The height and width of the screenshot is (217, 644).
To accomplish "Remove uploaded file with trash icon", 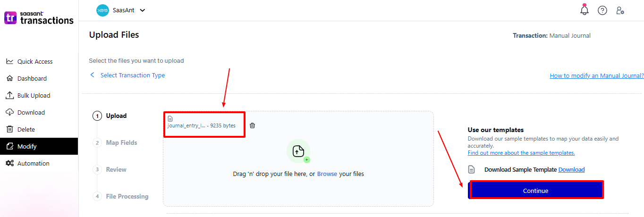I will pyautogui.click(x=253, y=125).
